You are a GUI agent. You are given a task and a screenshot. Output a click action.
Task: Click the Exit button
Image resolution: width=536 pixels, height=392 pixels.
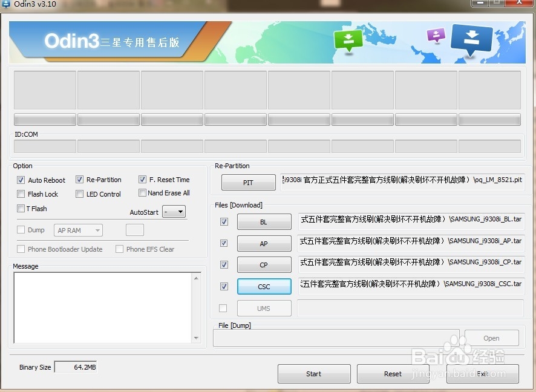click(483, 374)
